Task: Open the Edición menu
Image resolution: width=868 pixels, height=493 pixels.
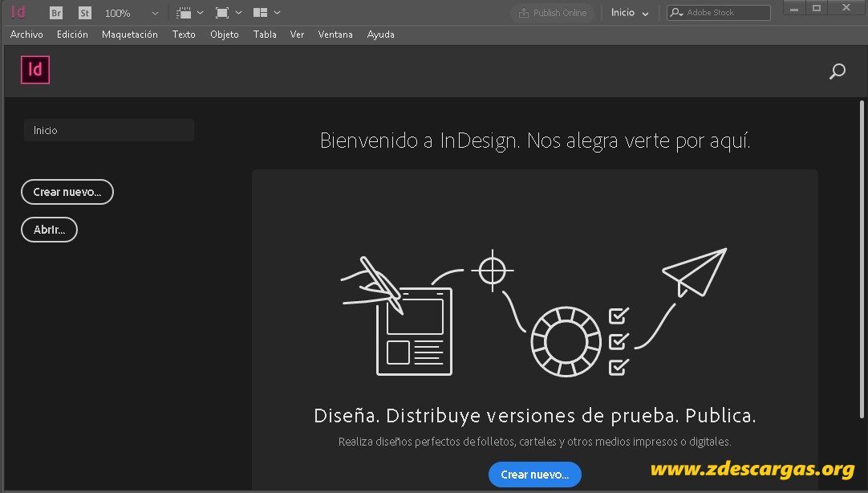Action: (x=72, y=35)
